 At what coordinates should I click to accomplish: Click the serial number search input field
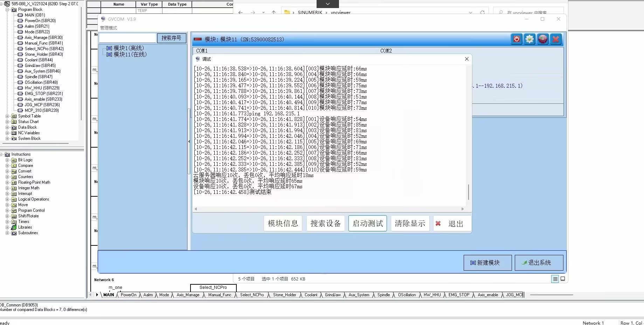[x=127, y=38]
